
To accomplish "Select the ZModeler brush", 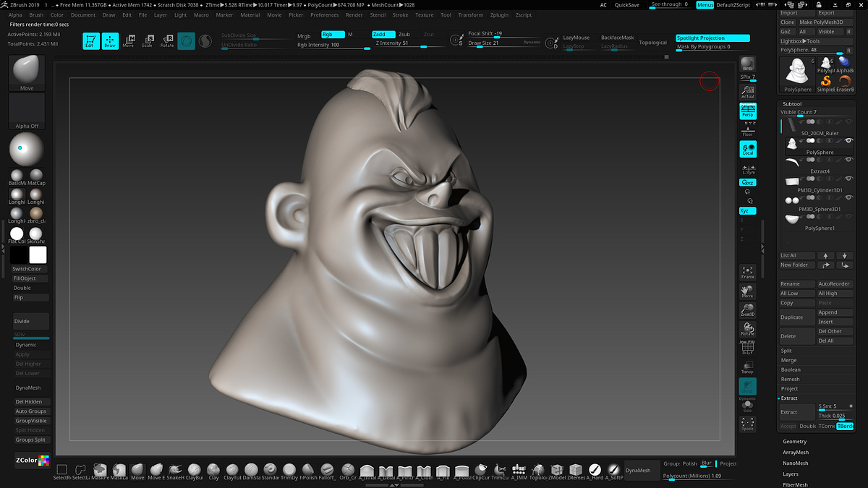I will 557,471.
